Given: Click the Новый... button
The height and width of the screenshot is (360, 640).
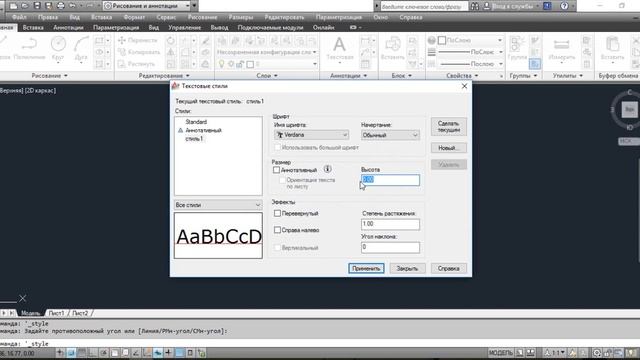Looking at the screenshot, I should click(449, 148).
